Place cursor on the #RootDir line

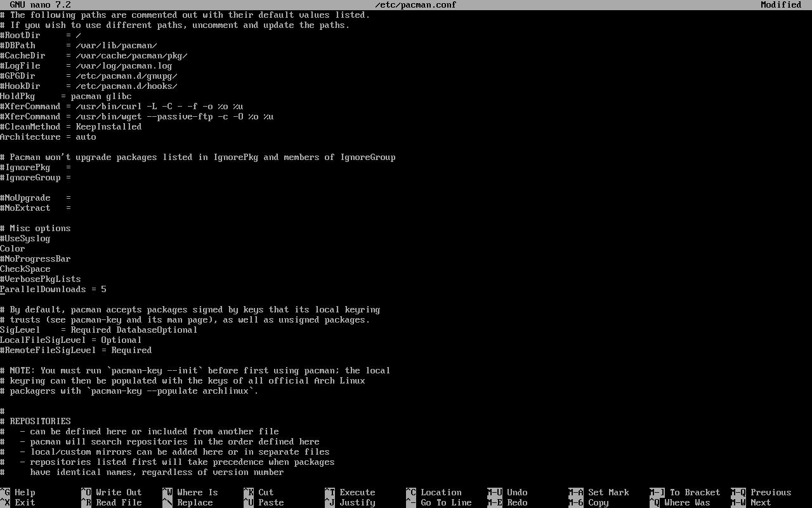(x=41, y=35)
